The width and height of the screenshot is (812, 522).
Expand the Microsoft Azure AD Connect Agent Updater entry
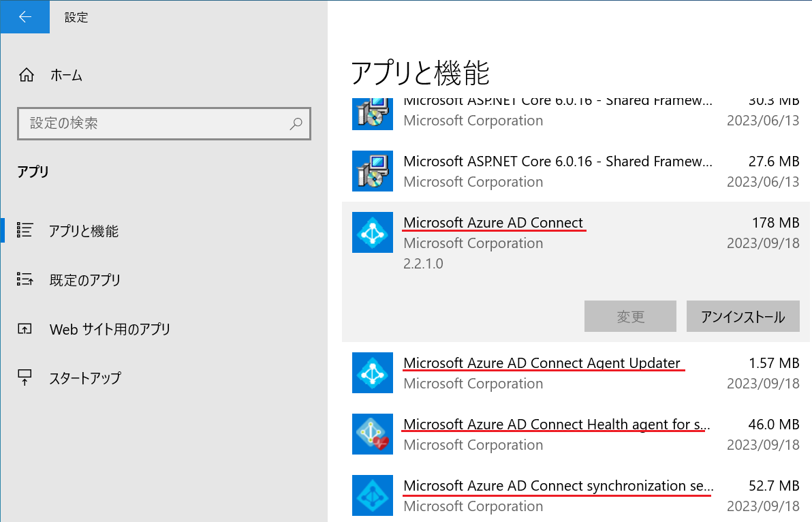(x=545, y=373)
